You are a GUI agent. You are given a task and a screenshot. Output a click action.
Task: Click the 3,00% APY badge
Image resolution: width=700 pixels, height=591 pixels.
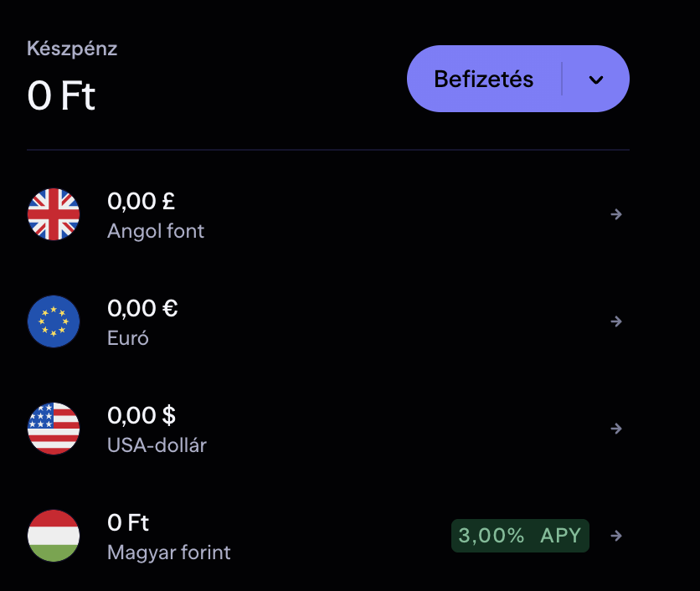520,536
